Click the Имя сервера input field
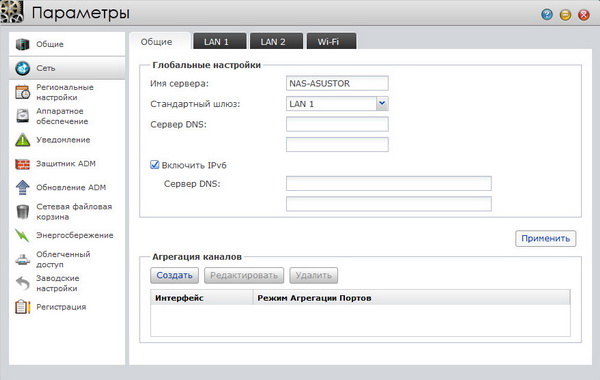 (x=337, y=83)
